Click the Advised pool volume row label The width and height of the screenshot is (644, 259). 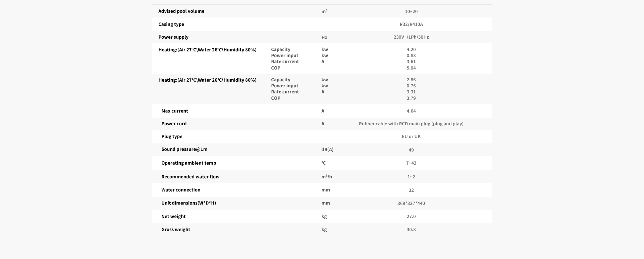tap(181, 11)
